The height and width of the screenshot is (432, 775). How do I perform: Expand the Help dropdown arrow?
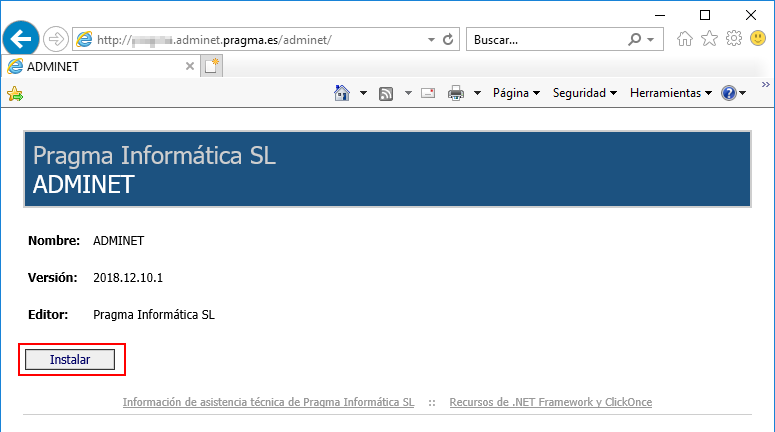click(x=742, y=93)
